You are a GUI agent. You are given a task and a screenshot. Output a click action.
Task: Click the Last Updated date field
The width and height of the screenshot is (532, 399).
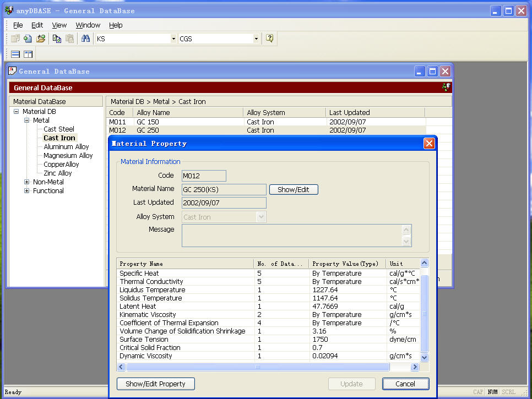(224, 203)
